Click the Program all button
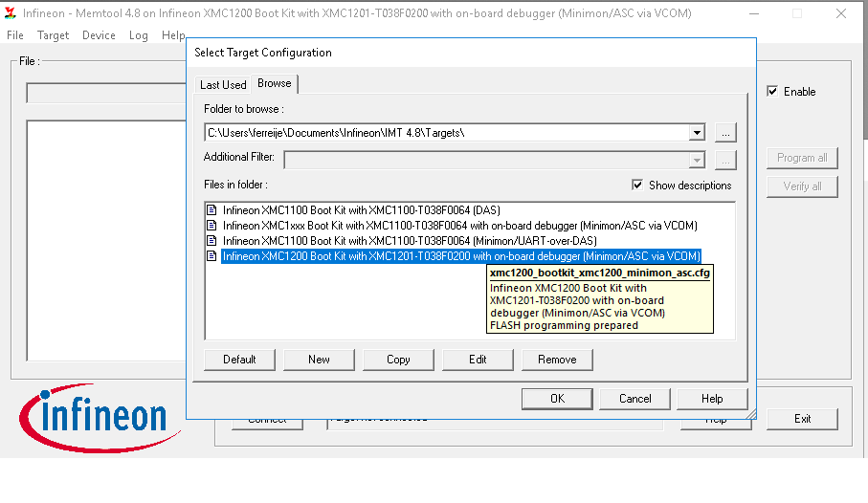868x503 pixels. tap(802, 158)
